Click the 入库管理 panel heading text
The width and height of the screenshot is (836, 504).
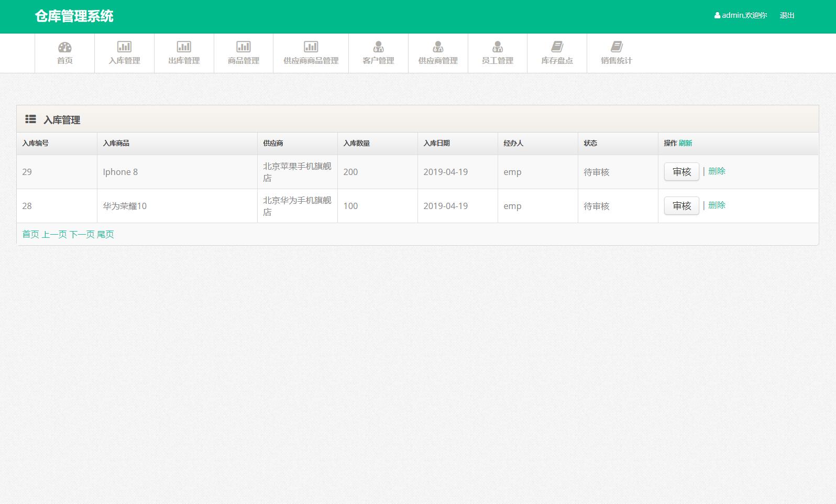[62, 120]
